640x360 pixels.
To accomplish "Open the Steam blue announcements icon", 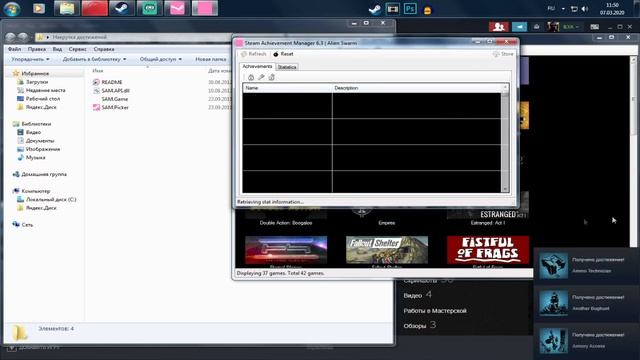I will pos(519,27).
